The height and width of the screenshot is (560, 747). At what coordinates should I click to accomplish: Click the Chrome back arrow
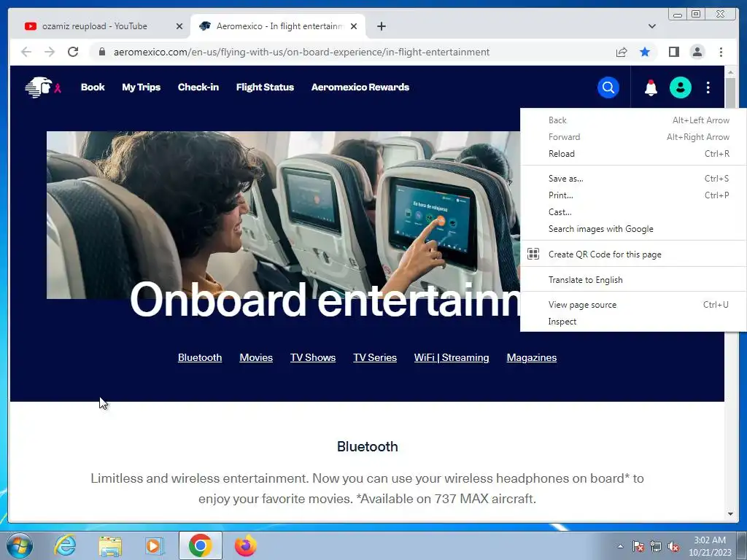pos(26,52)
